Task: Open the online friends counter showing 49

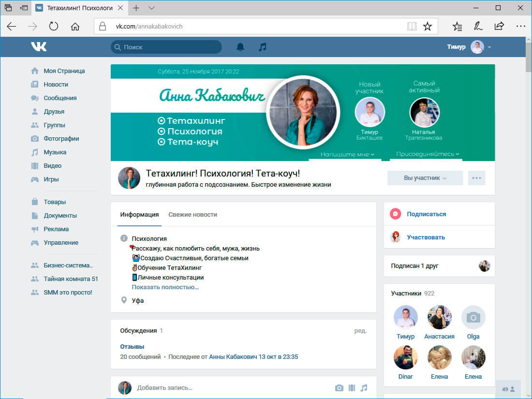Action: tap(508, 389)
